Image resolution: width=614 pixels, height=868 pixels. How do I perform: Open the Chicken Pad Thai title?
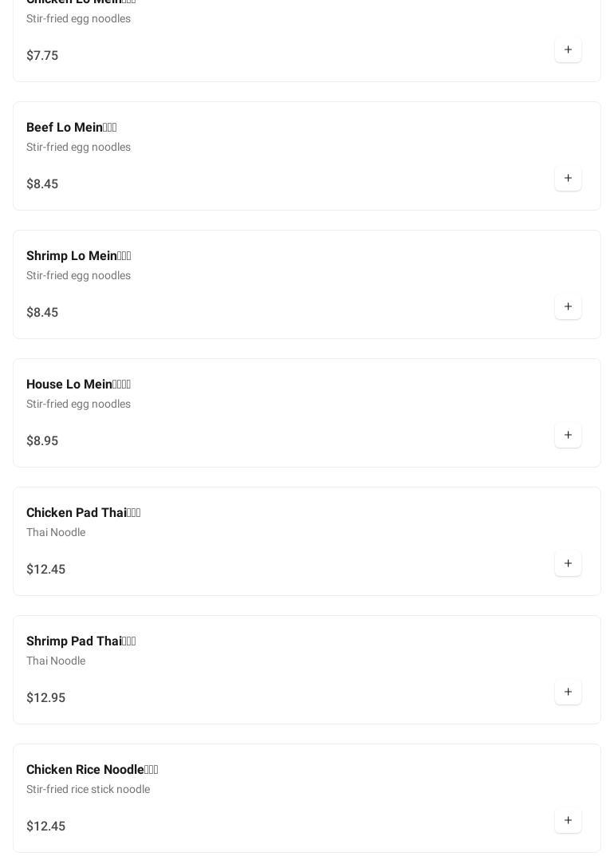click(x=84, y=513)
